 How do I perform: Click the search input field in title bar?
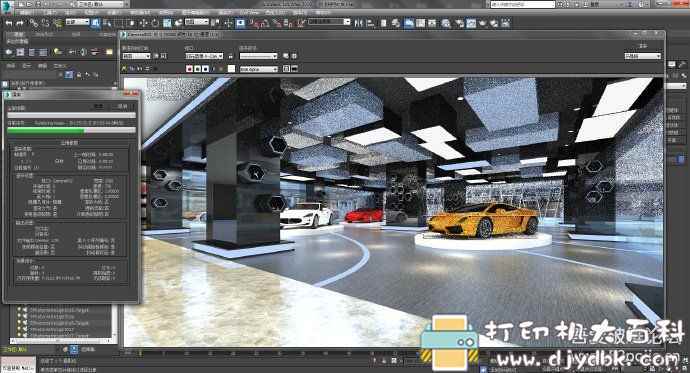pyautogui.click(x=522, y=4)
